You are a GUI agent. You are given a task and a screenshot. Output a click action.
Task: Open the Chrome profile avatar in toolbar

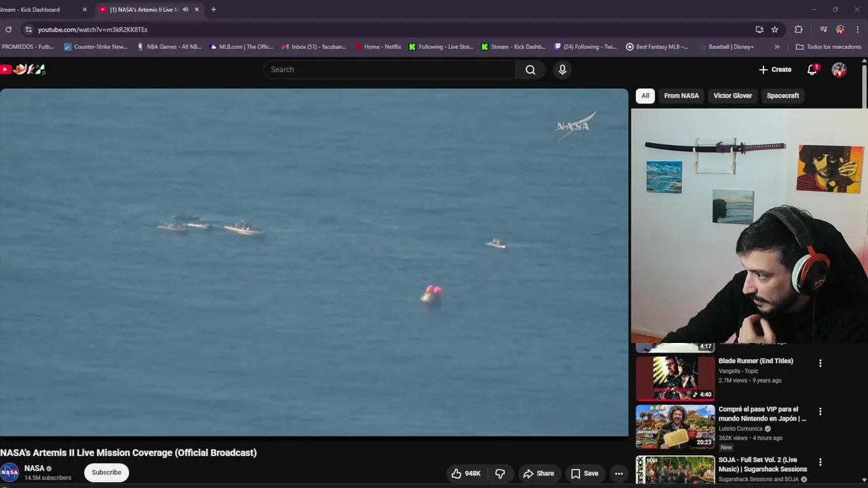click(x=840, y=29)
